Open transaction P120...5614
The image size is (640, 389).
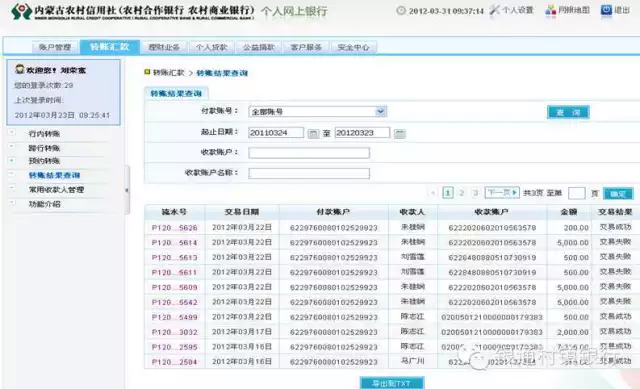pos(175,243)
